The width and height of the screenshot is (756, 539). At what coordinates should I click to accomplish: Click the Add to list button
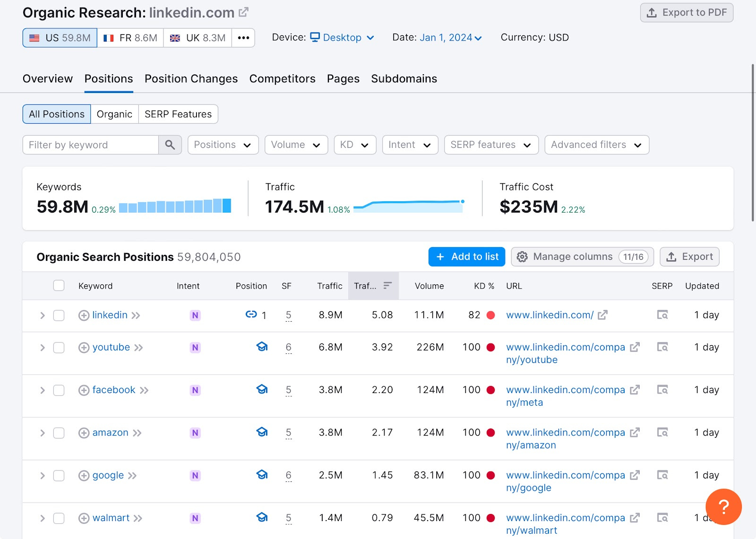pyautogui.click(x=467, y=257)
